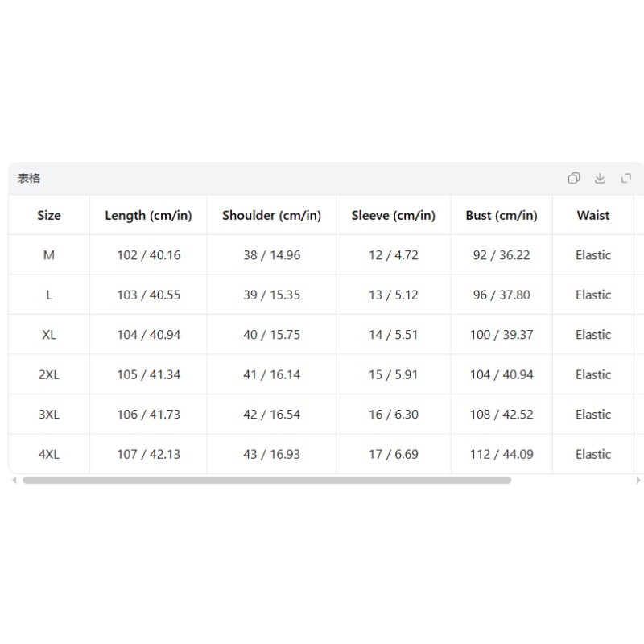Viewport: 644px width, 644px height.
Task: Copy the table using the copy icon
Action: tap(574, 178)
